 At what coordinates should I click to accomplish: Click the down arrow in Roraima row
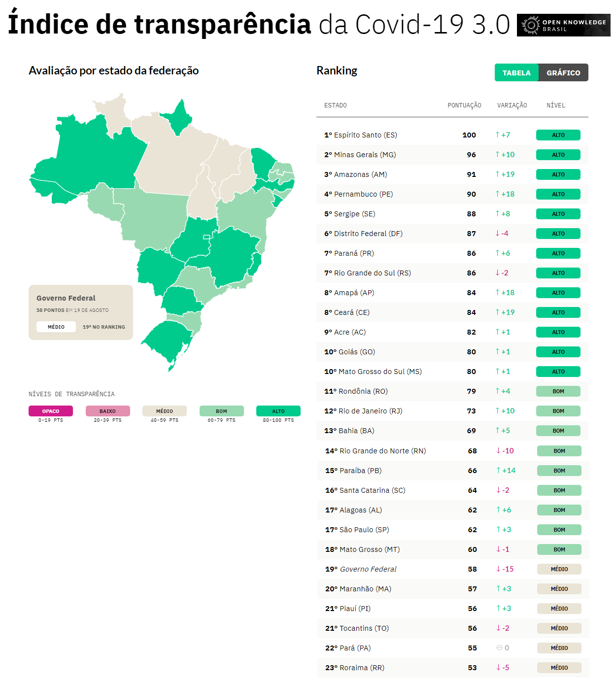point(499,667)
